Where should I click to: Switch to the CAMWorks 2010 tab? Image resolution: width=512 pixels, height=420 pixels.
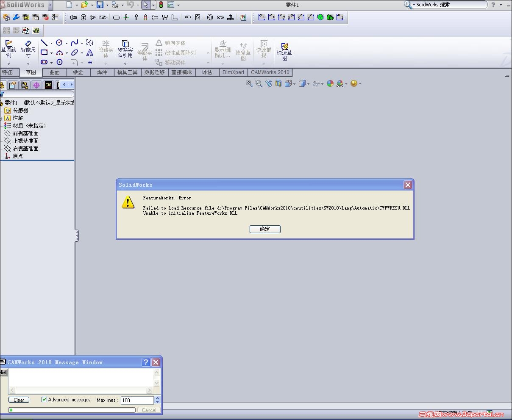(270, 72)
